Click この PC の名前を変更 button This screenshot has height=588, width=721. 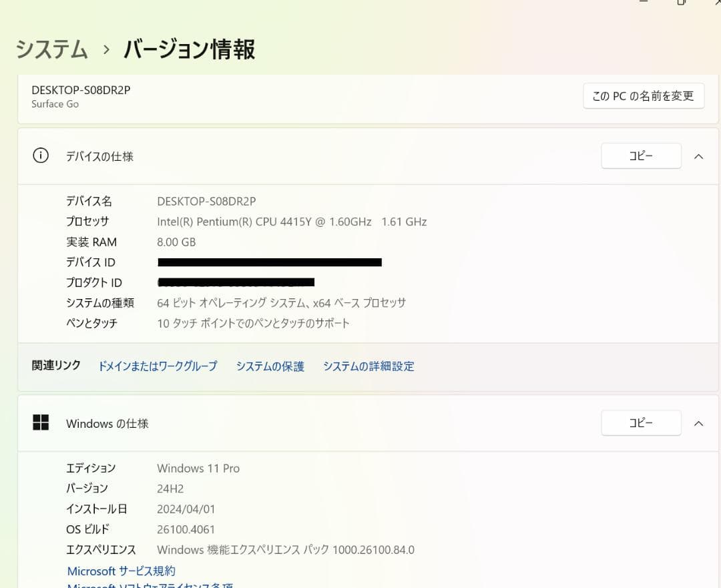tap(644, 95)
